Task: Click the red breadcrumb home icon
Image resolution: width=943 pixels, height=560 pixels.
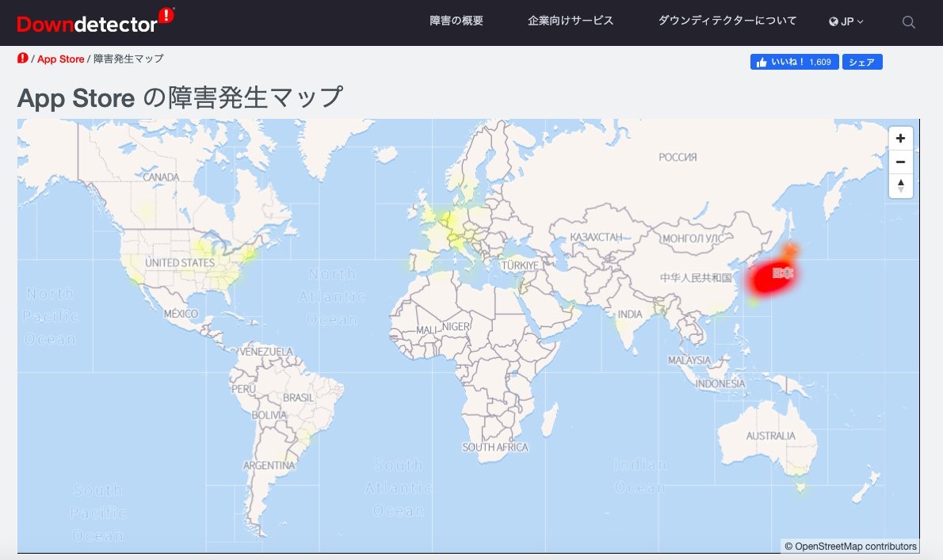Action: coord(22,59)
